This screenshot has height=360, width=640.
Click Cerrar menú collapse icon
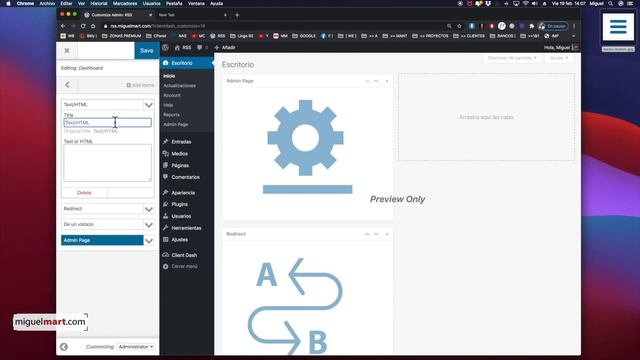[165, 267]
